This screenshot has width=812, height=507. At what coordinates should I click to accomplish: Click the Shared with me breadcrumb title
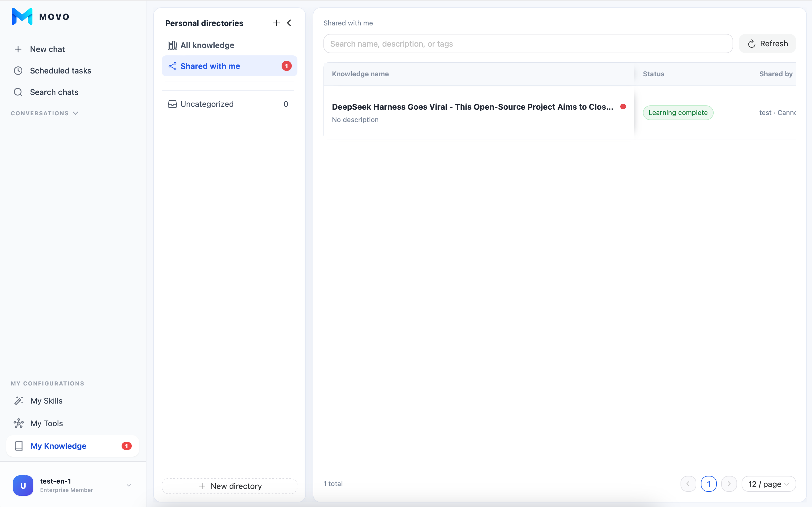348,23
